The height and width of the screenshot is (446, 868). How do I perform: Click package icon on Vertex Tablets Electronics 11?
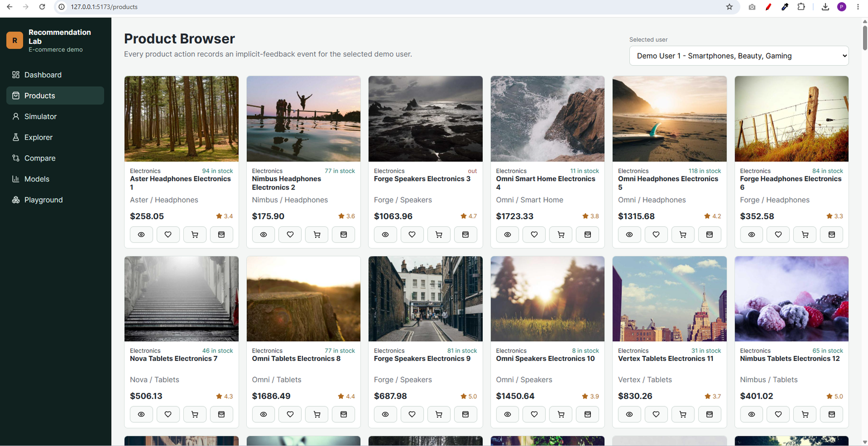(710, 414)
